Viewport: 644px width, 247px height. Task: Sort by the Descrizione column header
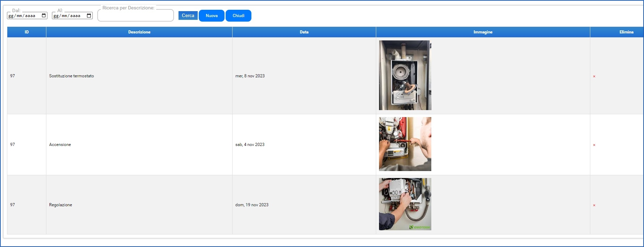coord(139,32)
